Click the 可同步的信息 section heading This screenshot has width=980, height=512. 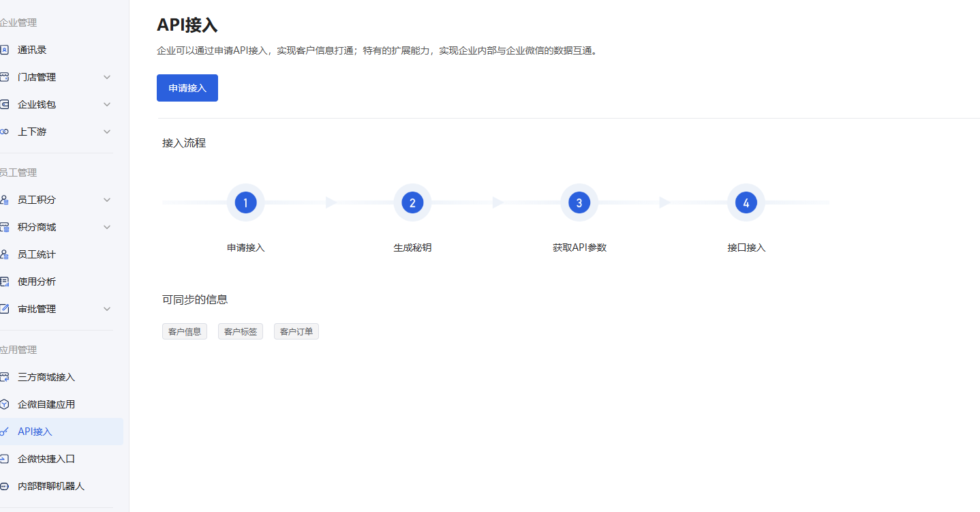click(195, 299)
